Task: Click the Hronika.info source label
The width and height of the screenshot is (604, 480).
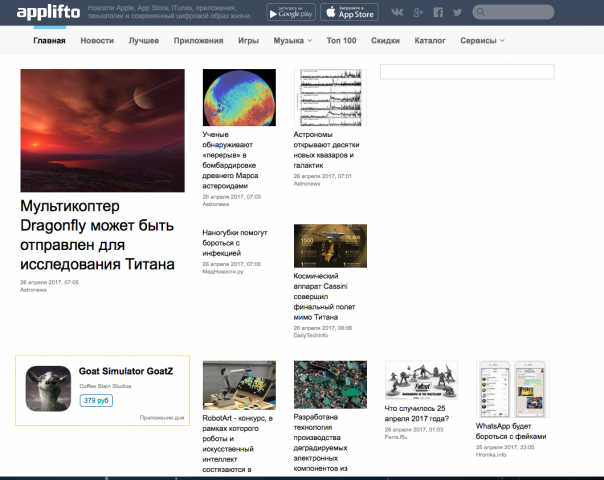Action: (x=491, y=455)
